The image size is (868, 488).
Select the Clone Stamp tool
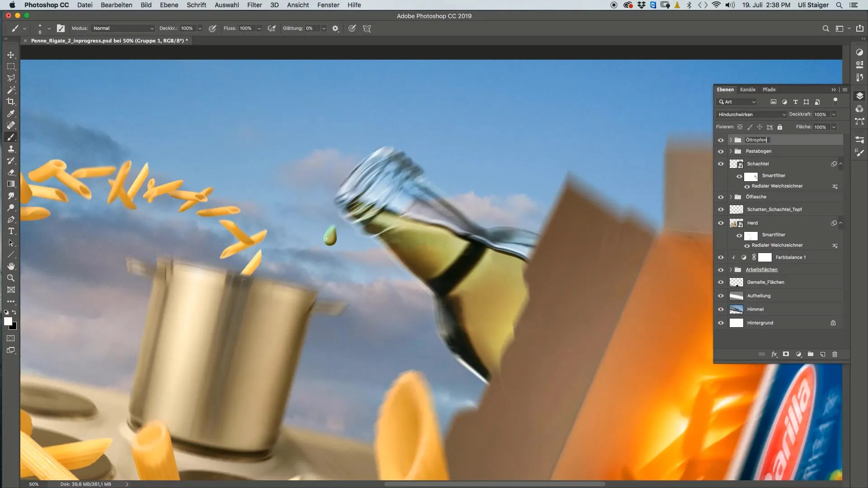coord(11,149)
